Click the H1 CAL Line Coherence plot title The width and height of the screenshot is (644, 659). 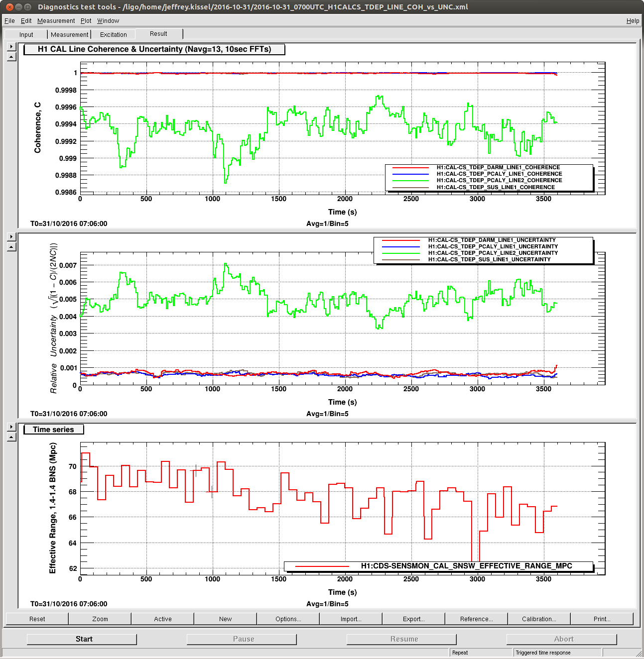(x=154, y=49)
